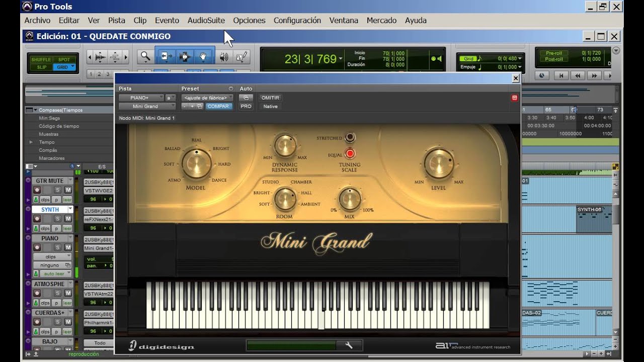Open the ajuste de fábrica preset dropdown
The image size is (644, 362).
[207, 98]
